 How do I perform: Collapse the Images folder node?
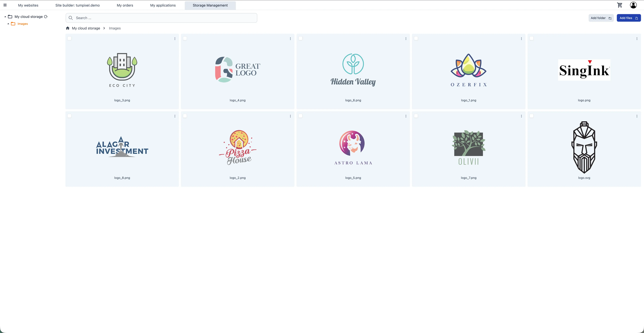(8, 24)
